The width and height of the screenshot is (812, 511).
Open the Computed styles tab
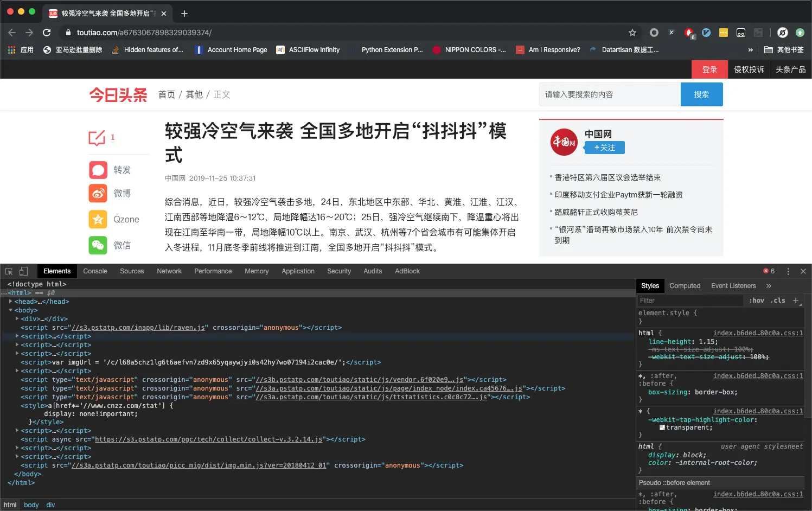[x=685, y=286]
